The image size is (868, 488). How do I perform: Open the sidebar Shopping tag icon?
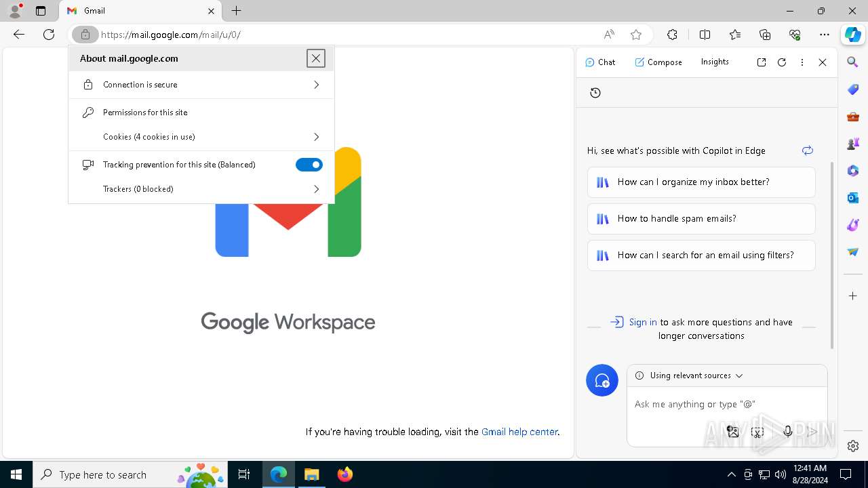853,89
